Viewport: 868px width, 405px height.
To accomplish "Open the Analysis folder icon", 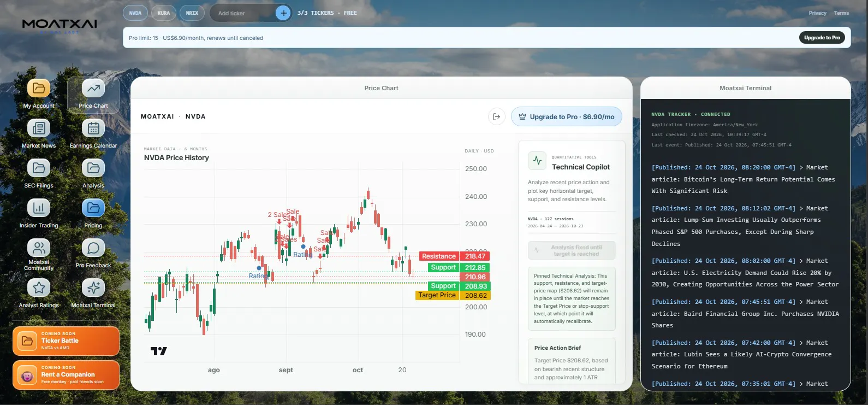I will pos(93,168).
